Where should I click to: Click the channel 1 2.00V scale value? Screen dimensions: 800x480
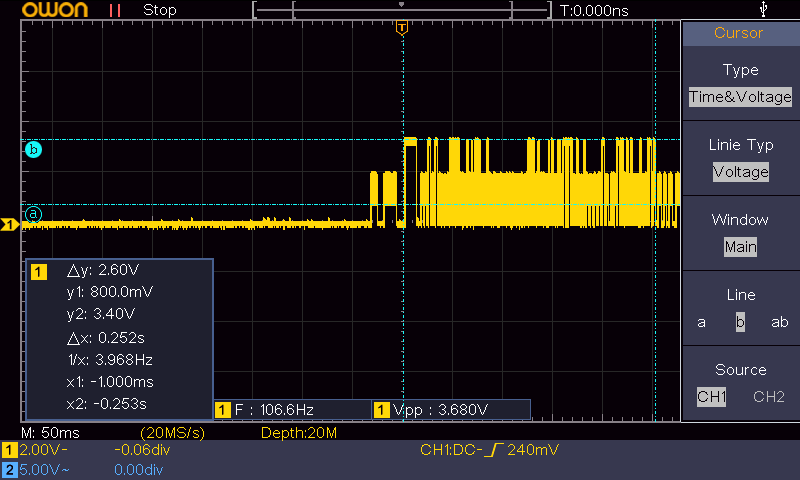click(43, 450)
